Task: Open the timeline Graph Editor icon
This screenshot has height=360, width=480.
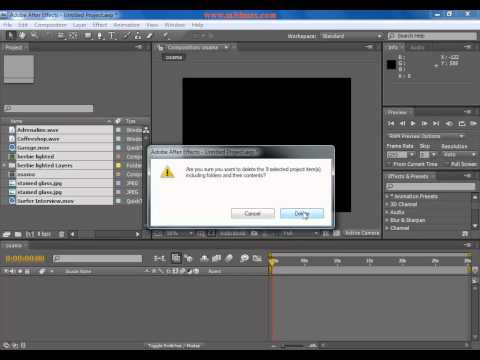Action: point(257,258)
